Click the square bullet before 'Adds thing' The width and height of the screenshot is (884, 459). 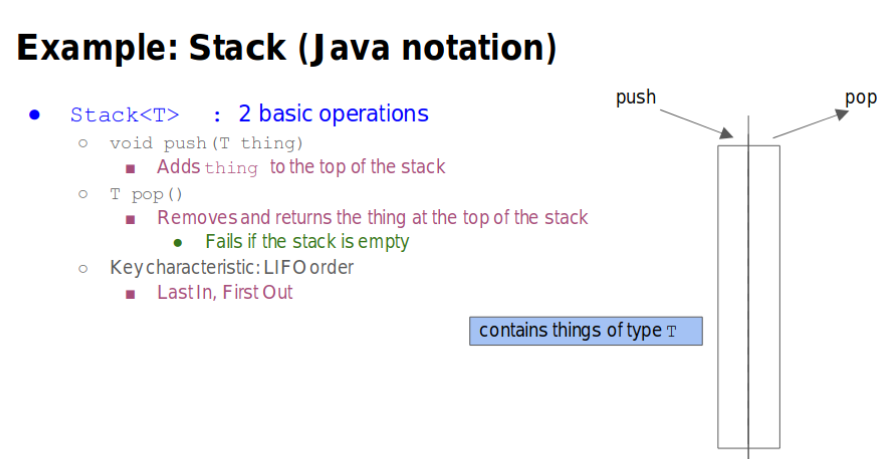[130, 169]
